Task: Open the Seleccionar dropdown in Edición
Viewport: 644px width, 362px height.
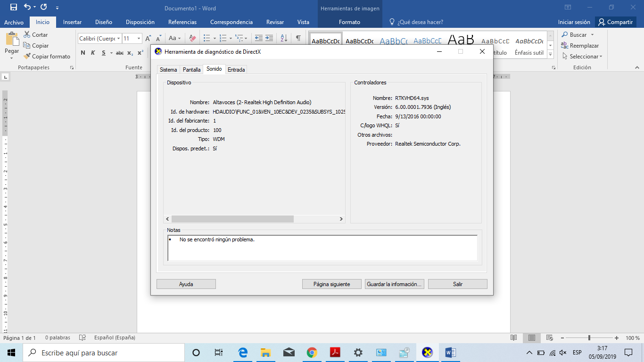Action: (582, 57)
